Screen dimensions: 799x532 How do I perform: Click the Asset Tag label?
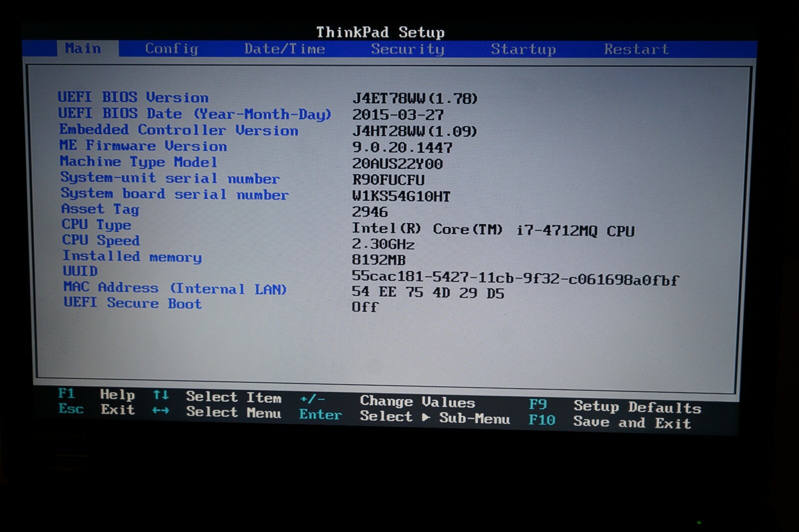coord(100,209)
